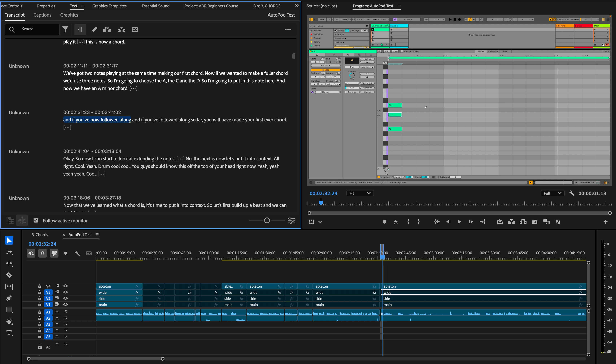Viewport: 616px width, 364px height.
Task: Click the transcript edit pencil icon
Action: click(x=94, y=30)
